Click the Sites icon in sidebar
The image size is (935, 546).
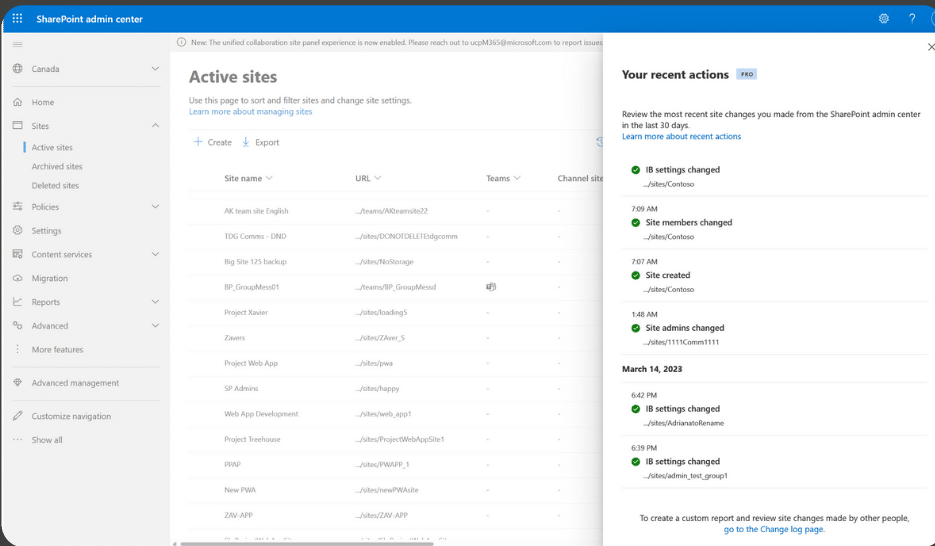point(17,125)
